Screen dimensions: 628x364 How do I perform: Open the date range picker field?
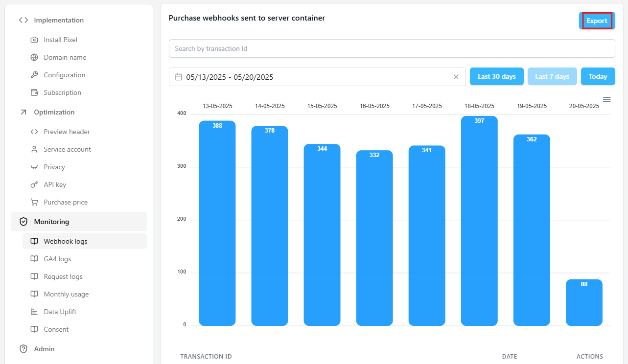tap(313, 77)
